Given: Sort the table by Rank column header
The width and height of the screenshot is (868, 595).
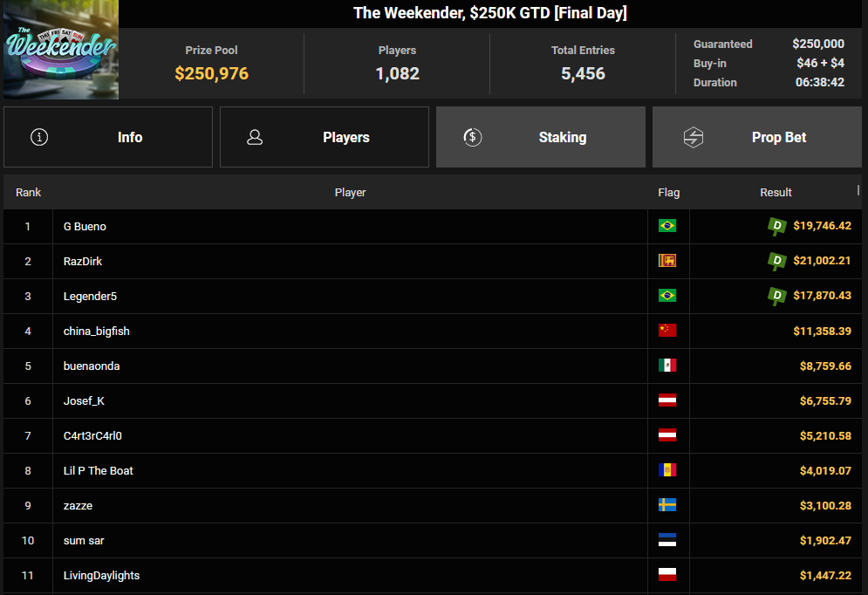Looking at the screenshot, I should pyautogui.click(x=29, y=192).
